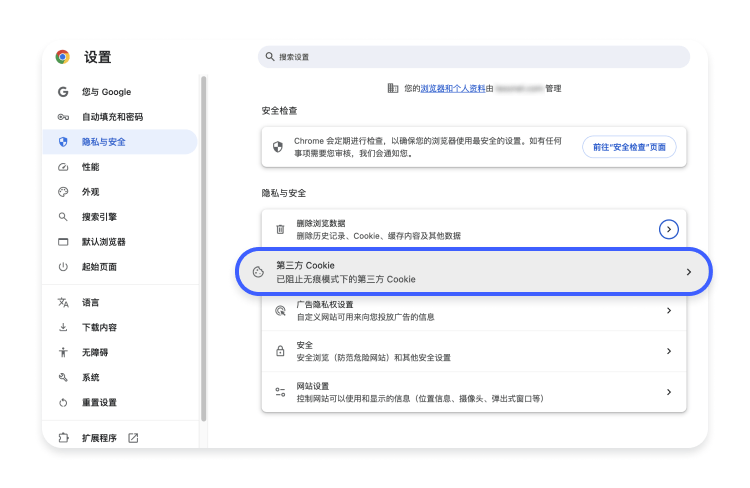Select 隐私与安全 in sidebar

120,142
